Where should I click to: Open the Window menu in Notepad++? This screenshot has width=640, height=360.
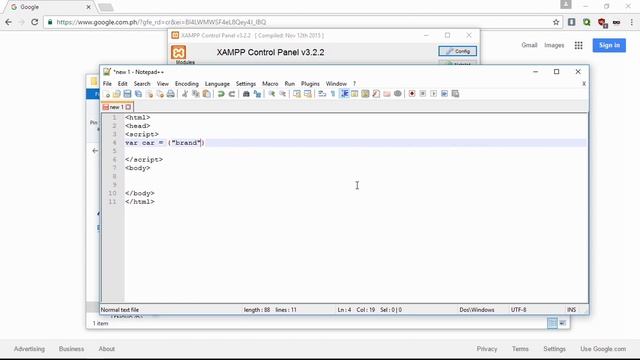click(336, 84)
